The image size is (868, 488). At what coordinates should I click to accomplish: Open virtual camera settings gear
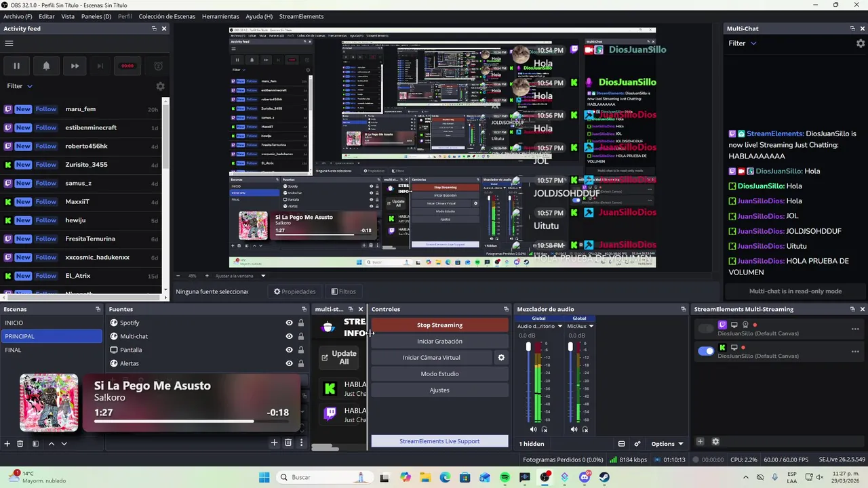point(501,358)
